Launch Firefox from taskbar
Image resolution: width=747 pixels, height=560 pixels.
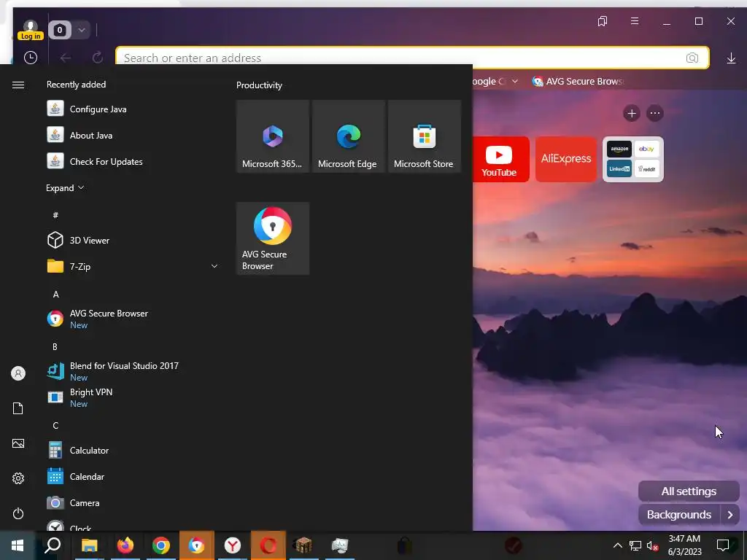(x=125, y=545)
